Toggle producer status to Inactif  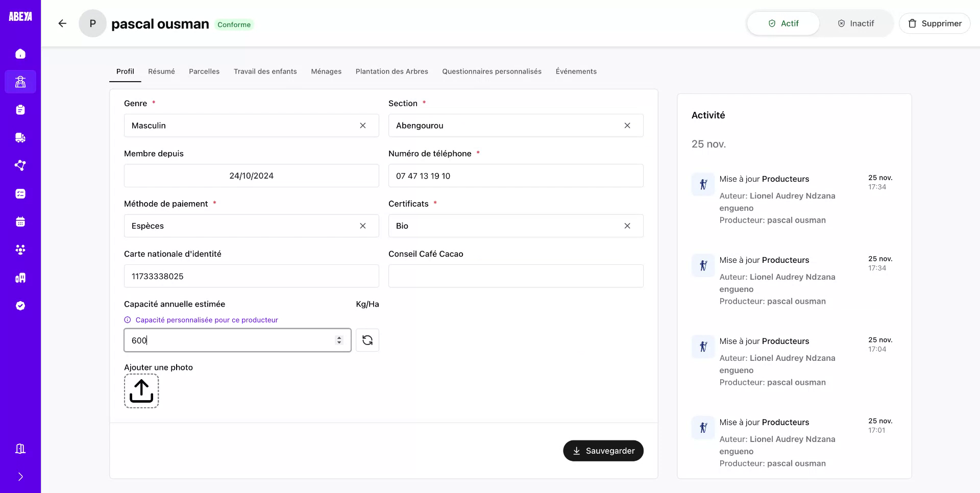click(x=855, y=23)
